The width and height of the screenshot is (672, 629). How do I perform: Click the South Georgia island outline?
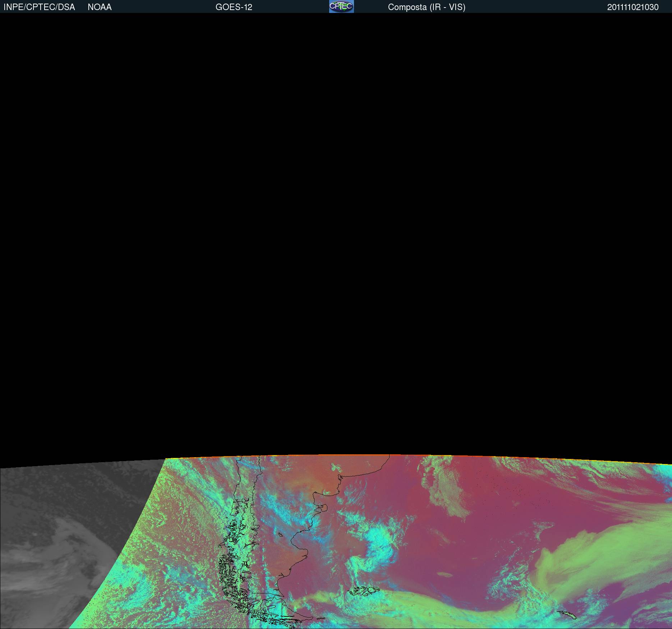567,615
